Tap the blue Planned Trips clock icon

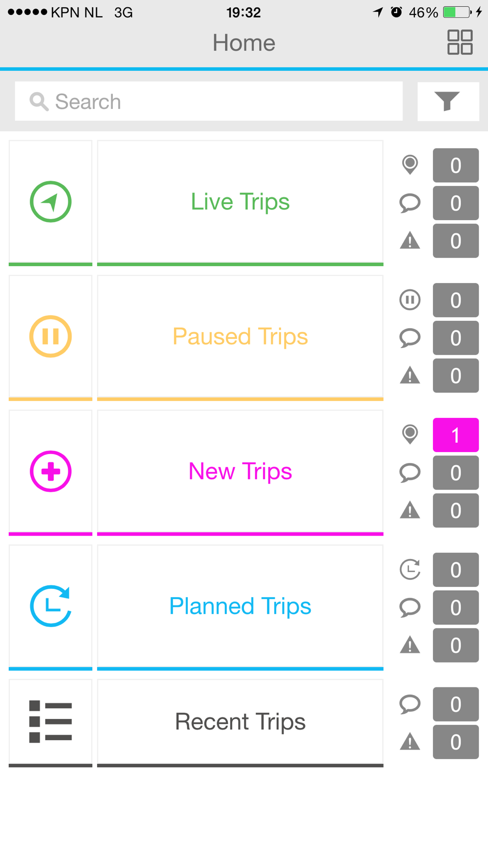pyautogui.click(x=51, y=606)
